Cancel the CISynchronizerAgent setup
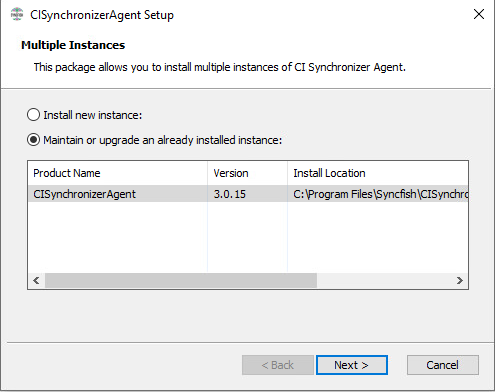Viewport: 495px width, 392px height. click(x=443, y=365)
